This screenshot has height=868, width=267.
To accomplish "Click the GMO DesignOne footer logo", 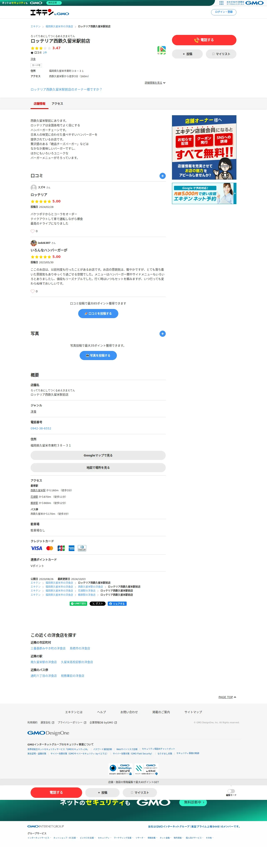I will pos(48,733).
